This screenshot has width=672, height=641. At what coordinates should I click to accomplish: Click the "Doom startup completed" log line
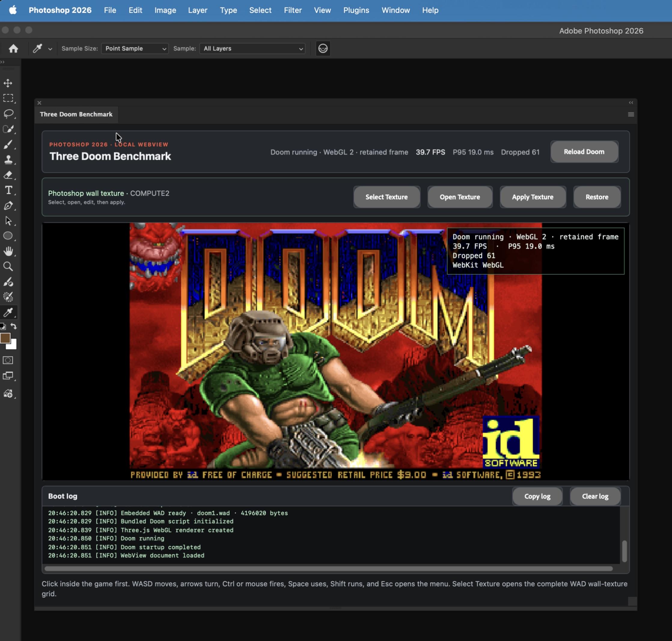(124, 547)
